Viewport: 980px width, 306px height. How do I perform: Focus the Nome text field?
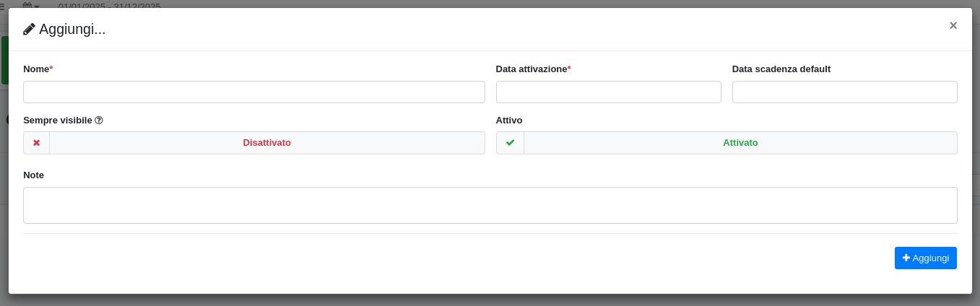click(x=253, y=92)
